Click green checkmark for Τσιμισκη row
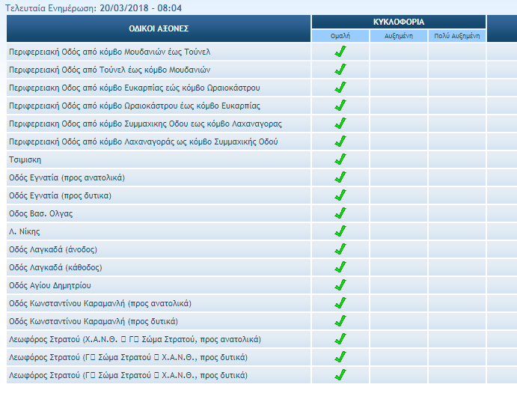The image size is (517, 420). [340, 159]
